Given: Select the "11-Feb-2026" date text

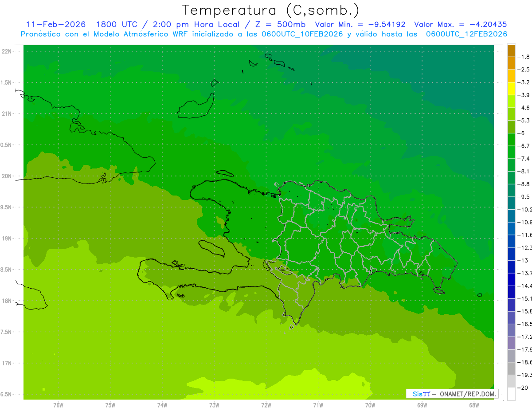Looking at the screenshot, I should 56,25.
